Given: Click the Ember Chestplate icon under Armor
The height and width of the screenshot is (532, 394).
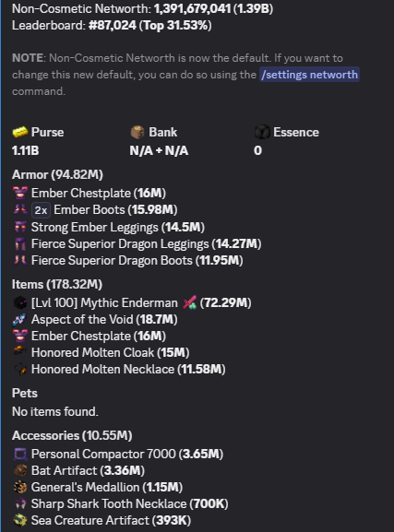Looking at the screenshot, I should tap(20, 193).
